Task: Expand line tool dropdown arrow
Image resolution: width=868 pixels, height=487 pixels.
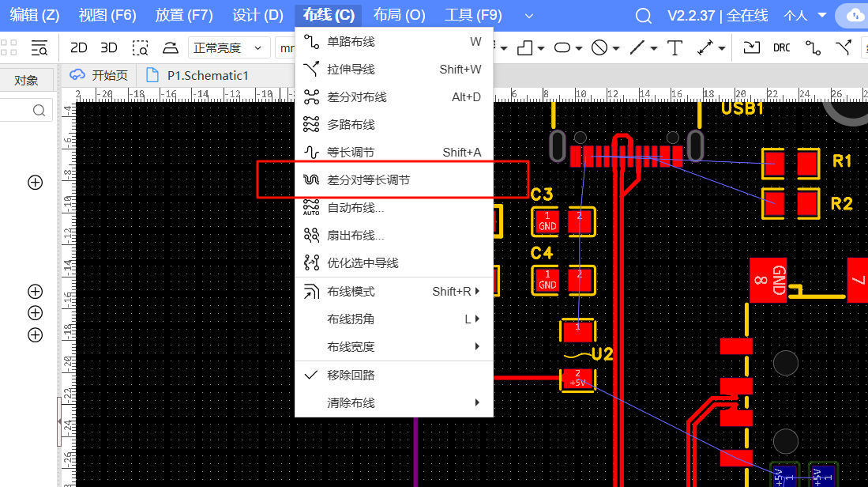Action: [654, 49]
